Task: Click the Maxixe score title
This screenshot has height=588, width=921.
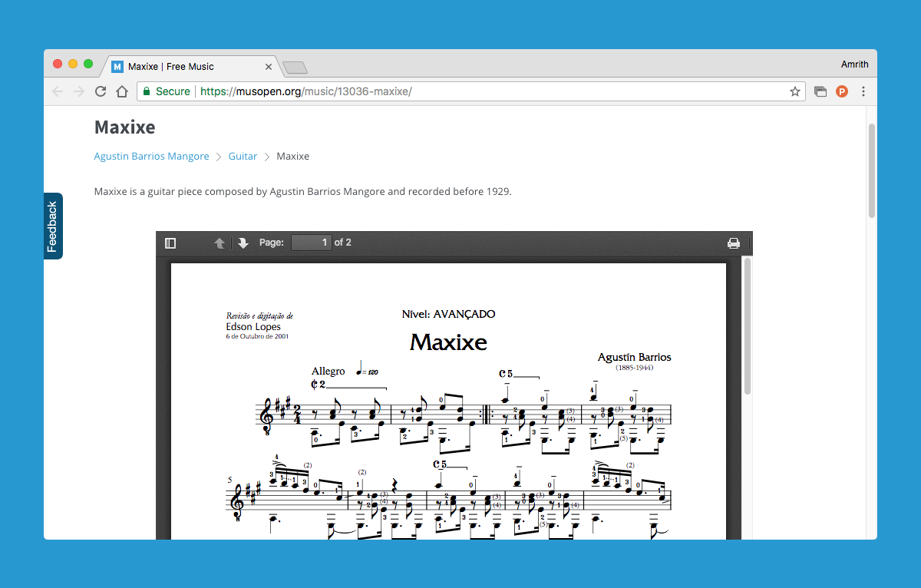Action: 448,342
